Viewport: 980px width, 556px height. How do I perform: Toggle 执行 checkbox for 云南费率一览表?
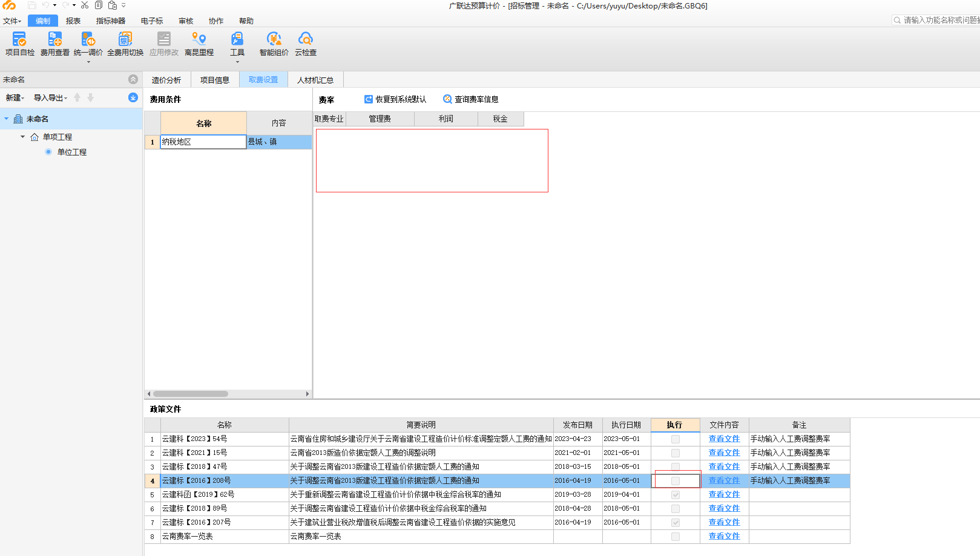(676, 537)
